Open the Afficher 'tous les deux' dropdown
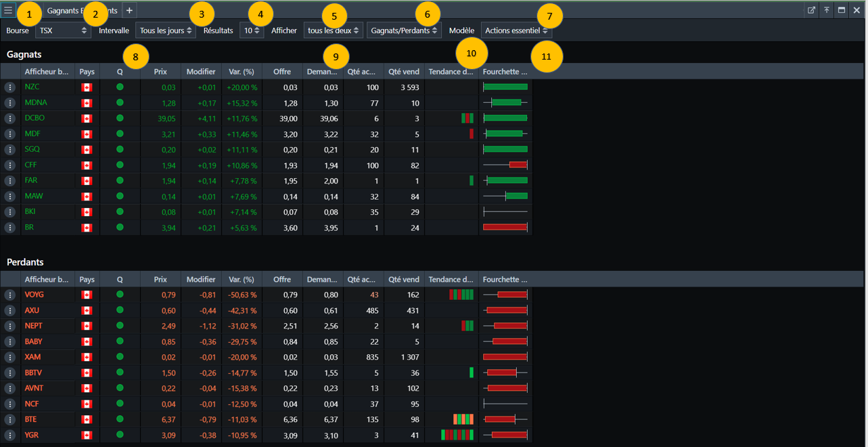The height and width of the screenshot is (447, 868). [333, 30]
